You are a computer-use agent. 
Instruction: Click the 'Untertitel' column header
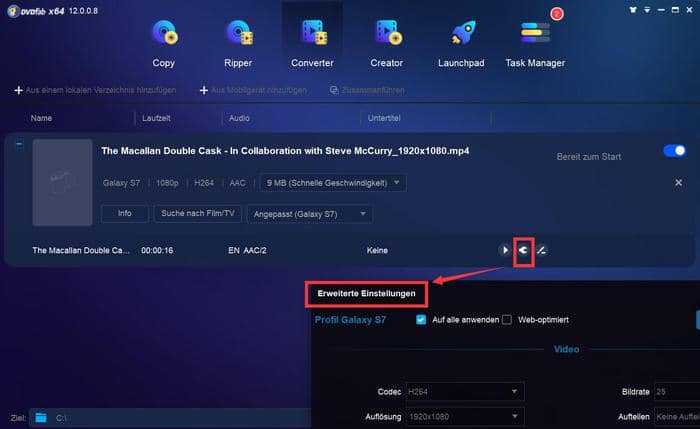[x=384, y=118]
